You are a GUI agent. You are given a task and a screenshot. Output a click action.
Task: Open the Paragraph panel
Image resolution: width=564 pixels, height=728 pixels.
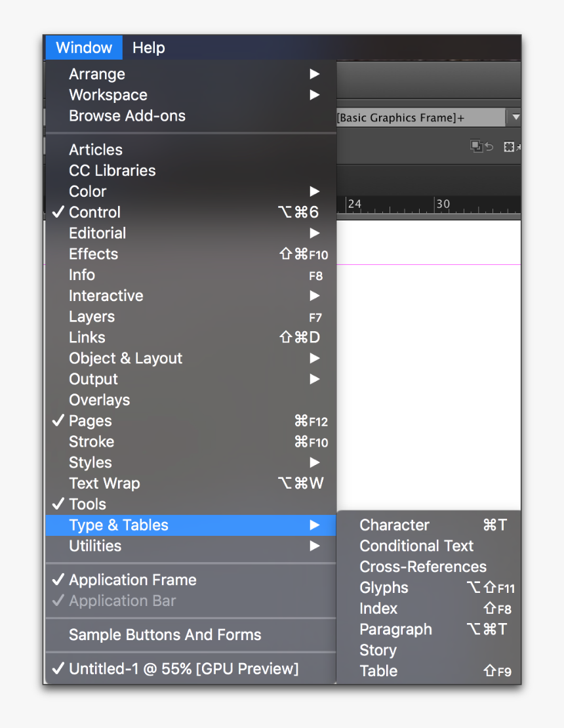(430, 630)
